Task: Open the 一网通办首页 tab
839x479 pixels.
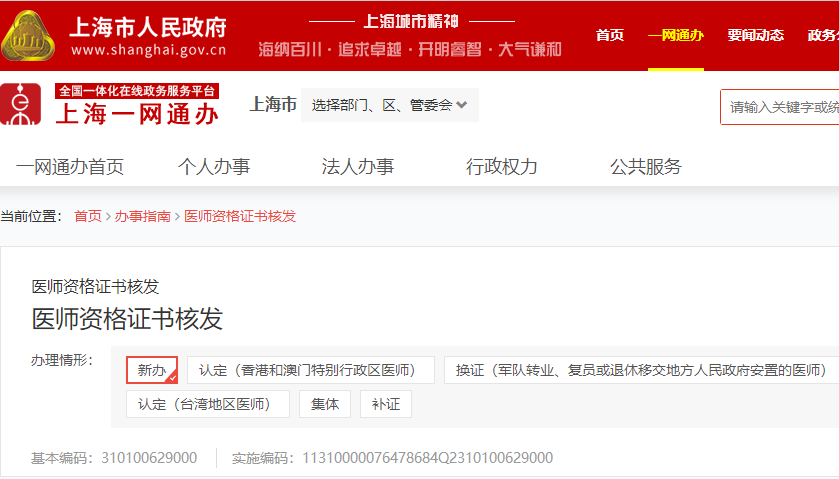Action: pos(70,167)
